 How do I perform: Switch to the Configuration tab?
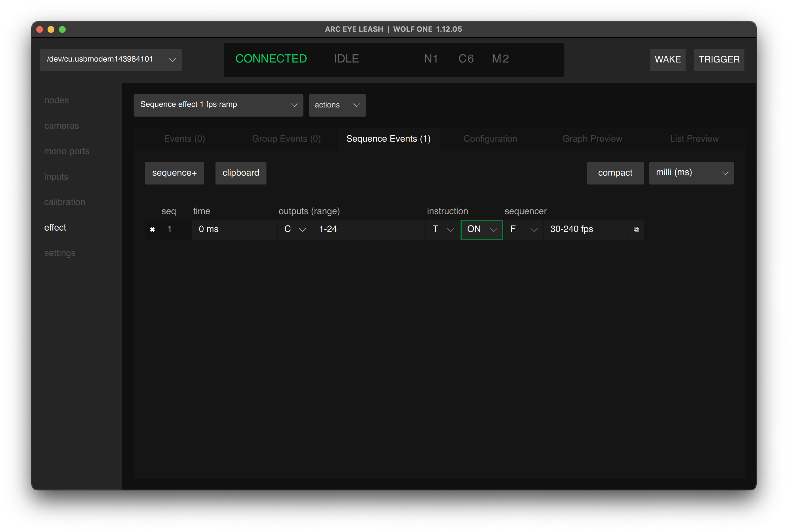(x=490, y=139)
